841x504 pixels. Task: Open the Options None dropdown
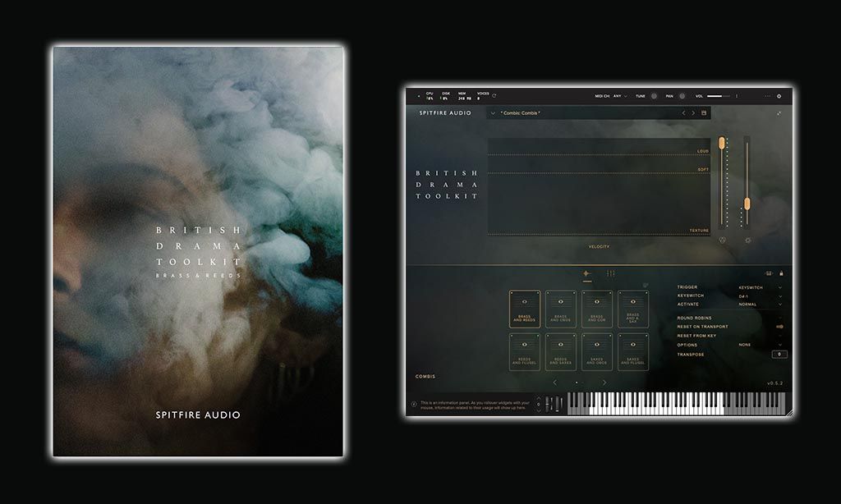click(x=760, y=345)
